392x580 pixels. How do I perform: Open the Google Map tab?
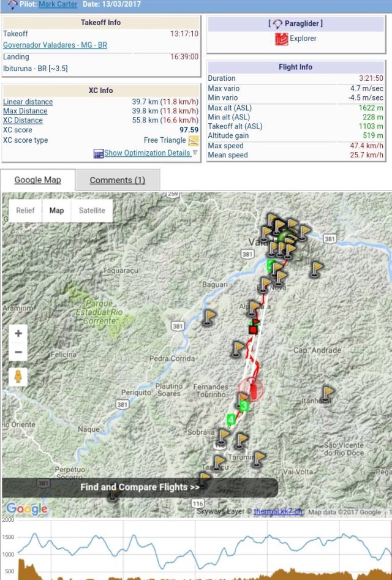[x=38, y=180]
